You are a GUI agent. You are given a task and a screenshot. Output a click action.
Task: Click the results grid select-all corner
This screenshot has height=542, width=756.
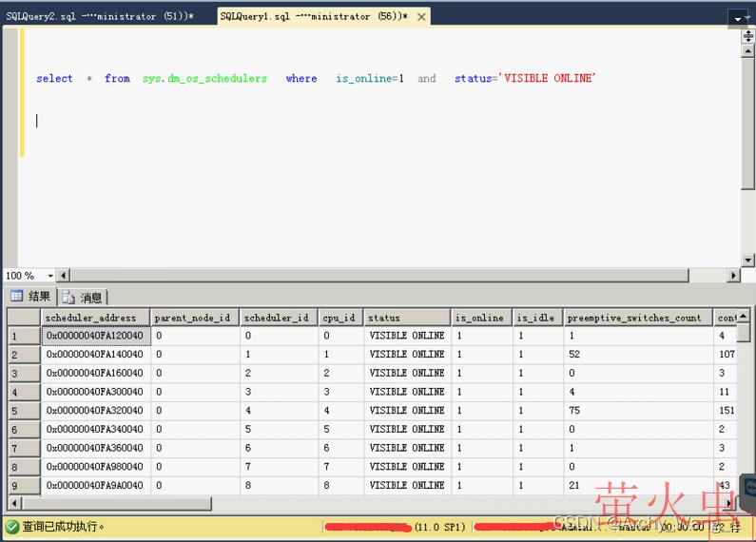click(x=24, y=318)
